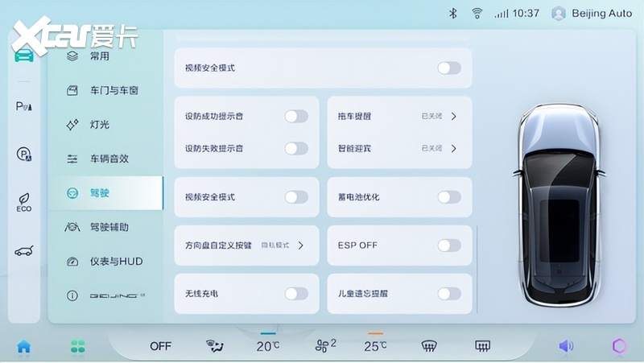The image size is (644, 363).
Task: Tap the rear window defrost icon
Action: click(x=482, y=346)
